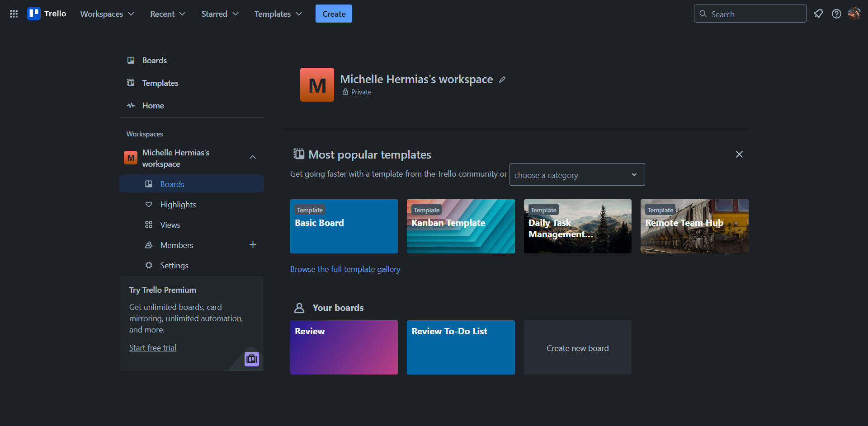Viewport: 868px width, 426px height.
Task: Click the Search field
Action: (x=750, y=14)
